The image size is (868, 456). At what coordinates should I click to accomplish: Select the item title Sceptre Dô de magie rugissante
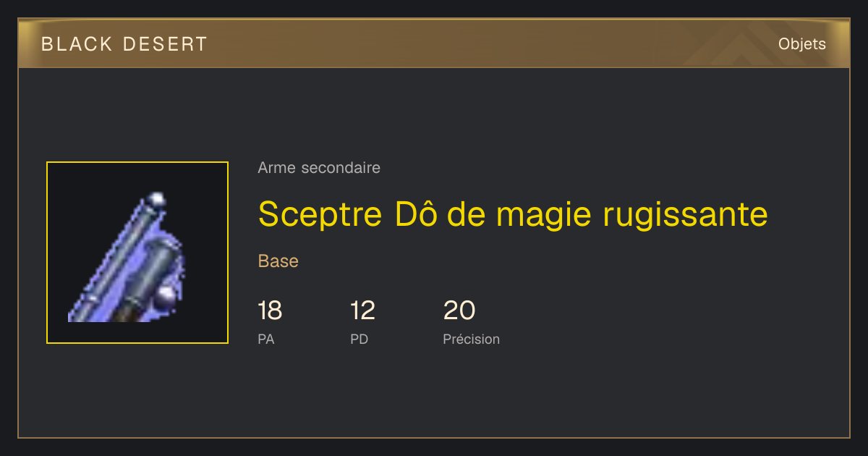513,214
